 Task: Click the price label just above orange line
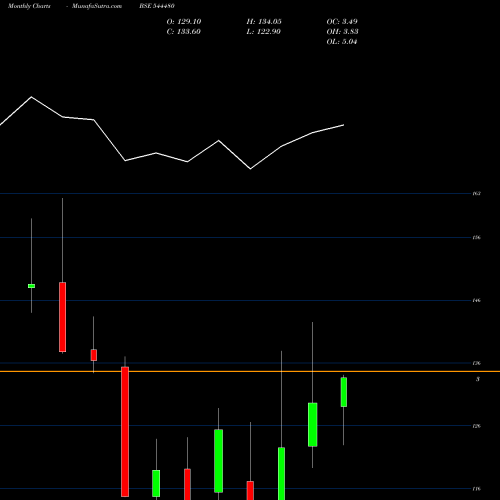(477, 363)
